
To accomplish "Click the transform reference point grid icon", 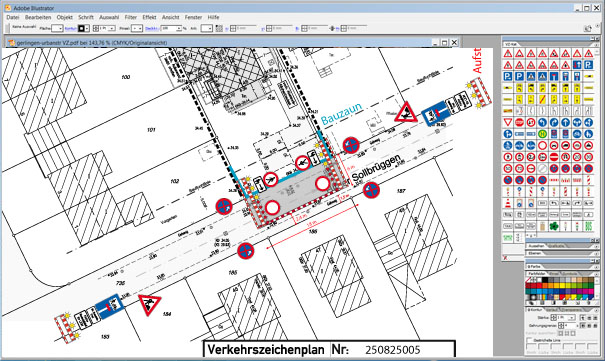I will tap(219, 28).
